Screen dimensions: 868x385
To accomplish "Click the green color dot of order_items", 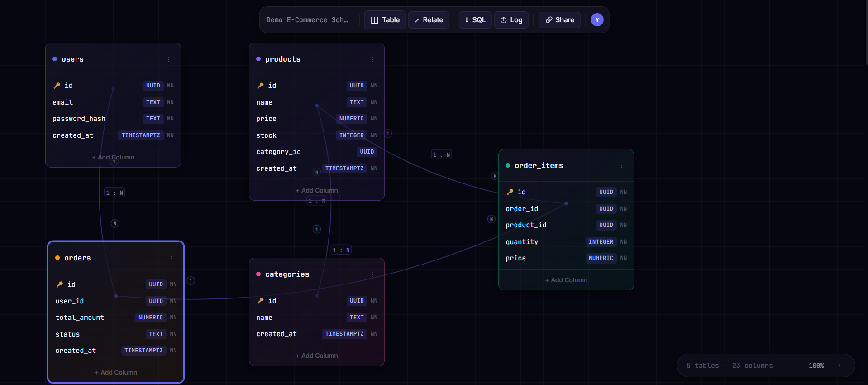I will (x=508, y=165).
